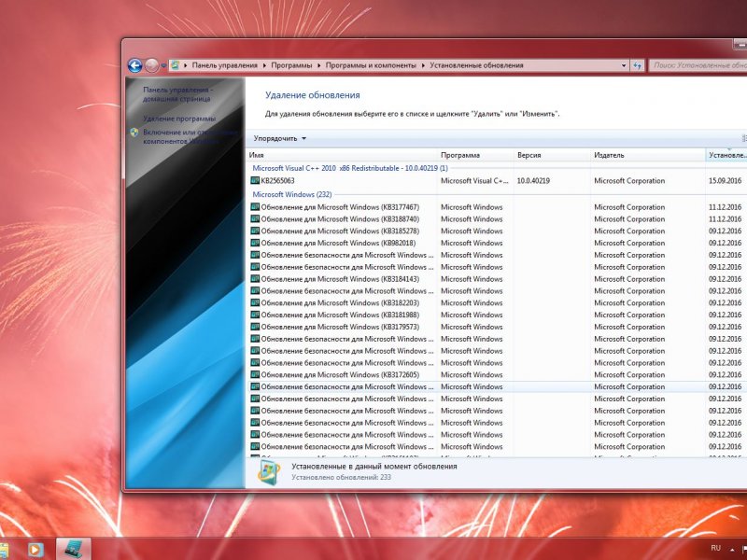Viewport: 747px width, 560px height.
Task: Click icon next to KB3185278 update
Action: (255, 231)
